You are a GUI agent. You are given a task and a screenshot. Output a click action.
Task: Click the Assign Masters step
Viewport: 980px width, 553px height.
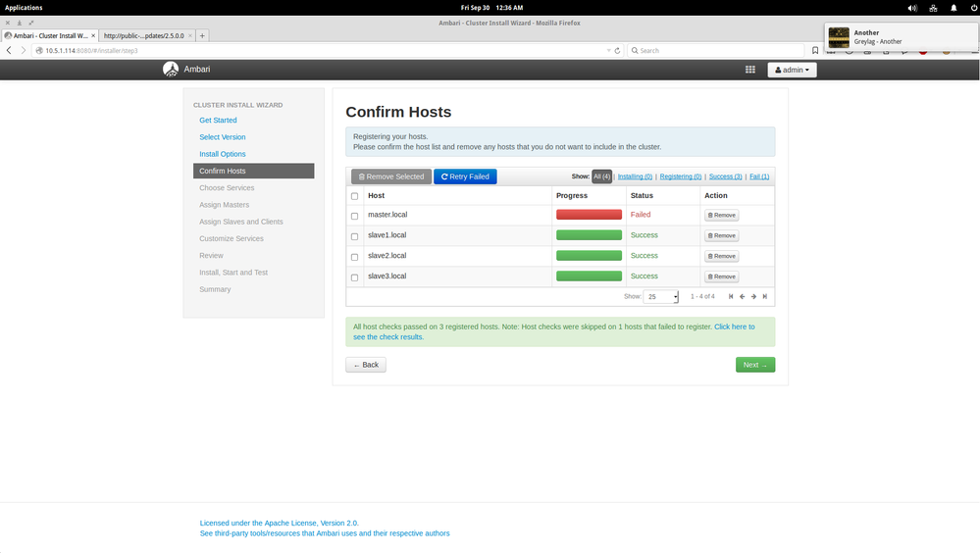225,204
